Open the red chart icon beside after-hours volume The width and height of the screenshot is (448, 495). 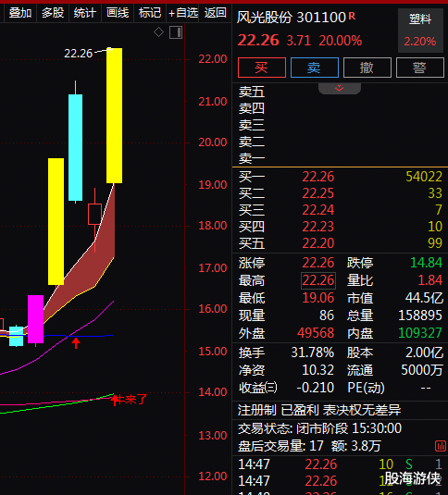click(x=441, y=446)
